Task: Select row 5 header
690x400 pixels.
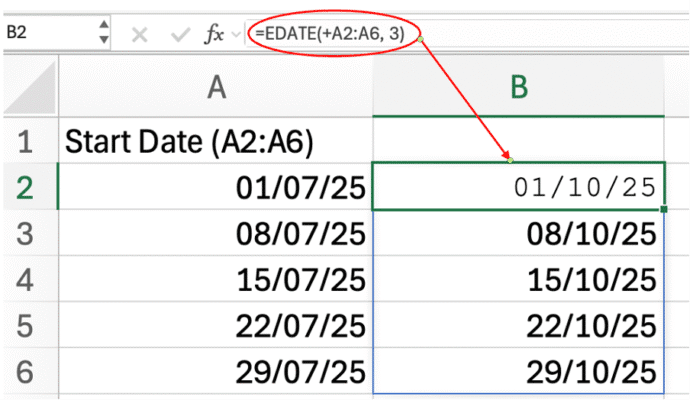Action: click(x=27, y=326)
